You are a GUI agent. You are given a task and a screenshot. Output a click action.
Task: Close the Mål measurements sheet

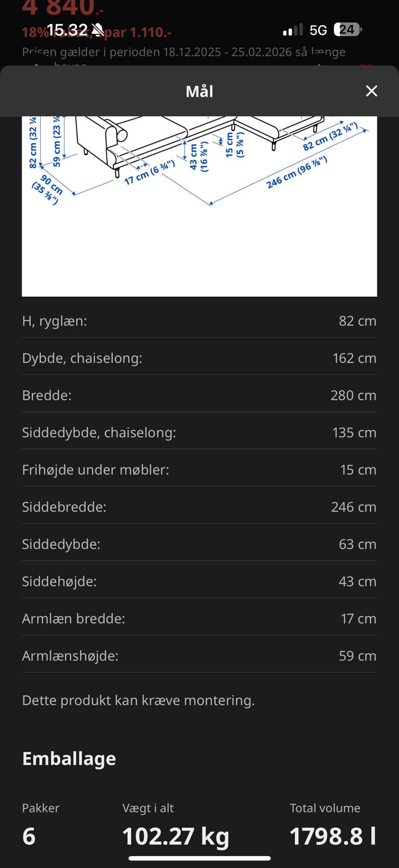coord(371,91)
